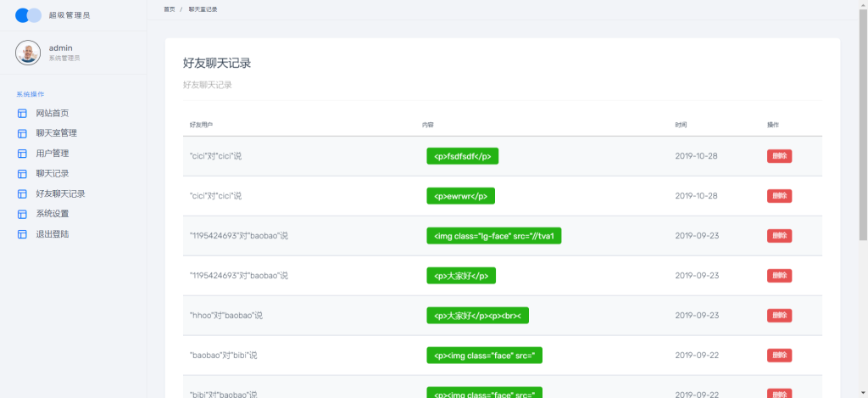Open 系统设置 in the sidebar

pyautogui.click(x=53, y=214)
